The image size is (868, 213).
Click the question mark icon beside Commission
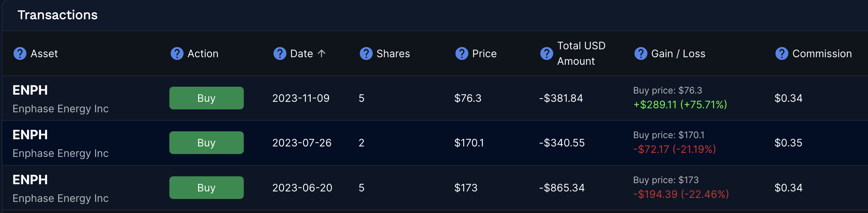point(782,54)
